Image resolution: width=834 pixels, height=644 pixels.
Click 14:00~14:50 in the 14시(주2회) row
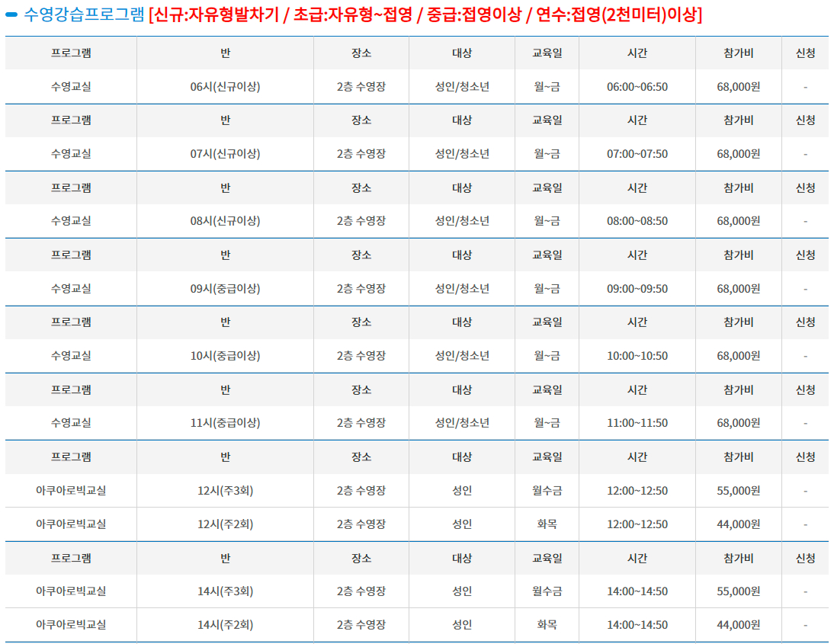[x=637, y=625]
